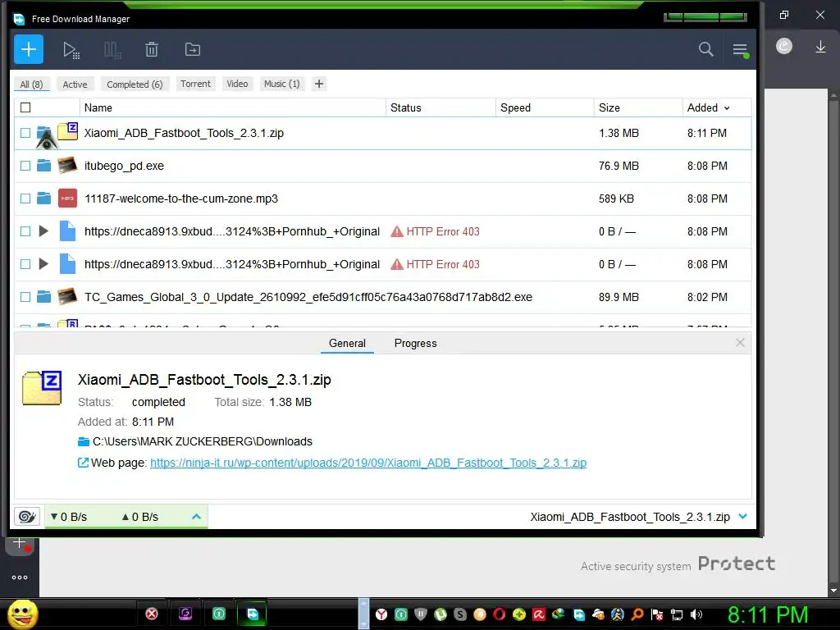The image size is (840, 630).
Task: Click the uTorrent tray icon
Action: tap(441, 614)
